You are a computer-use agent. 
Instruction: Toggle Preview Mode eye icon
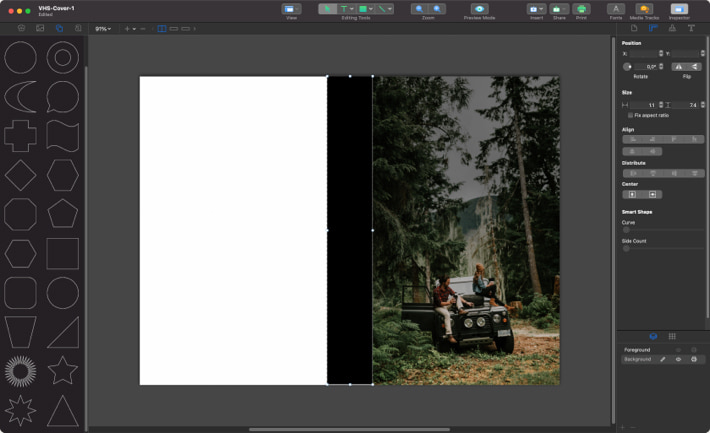coord(480,9)
